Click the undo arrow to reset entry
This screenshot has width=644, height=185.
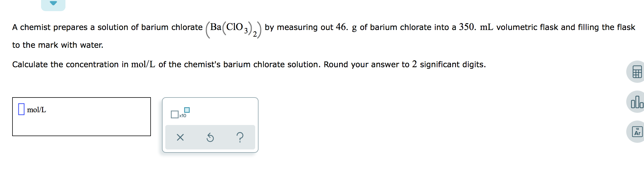[x=210, y=137]
